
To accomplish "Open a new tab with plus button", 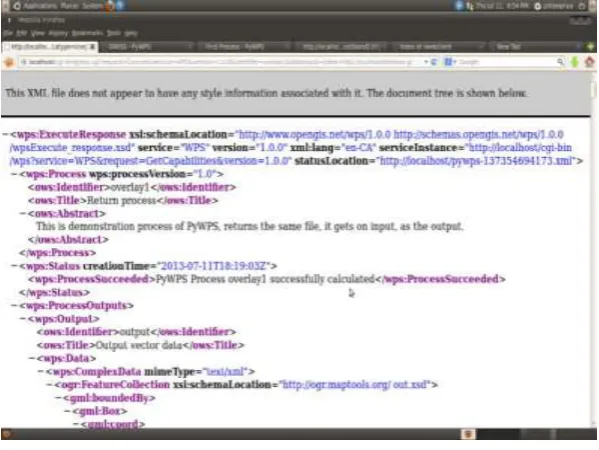I will [591, 47].
